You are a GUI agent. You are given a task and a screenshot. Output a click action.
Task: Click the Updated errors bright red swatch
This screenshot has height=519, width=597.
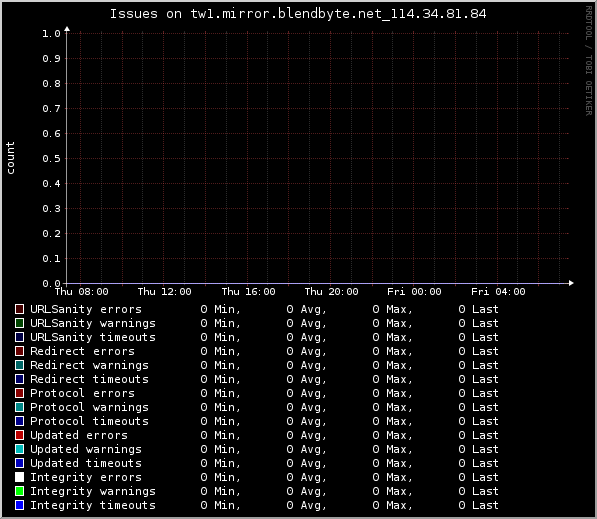coord(19,435)
